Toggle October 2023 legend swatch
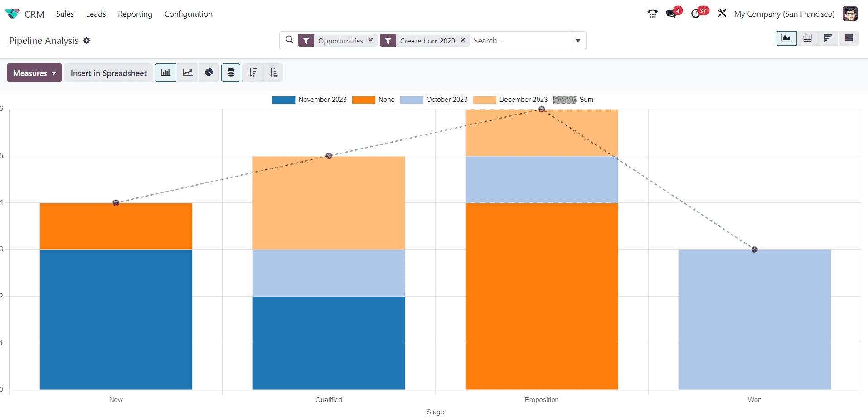Image resolution: width=868 pixels, height=417 pixels. tap(412, 100)
